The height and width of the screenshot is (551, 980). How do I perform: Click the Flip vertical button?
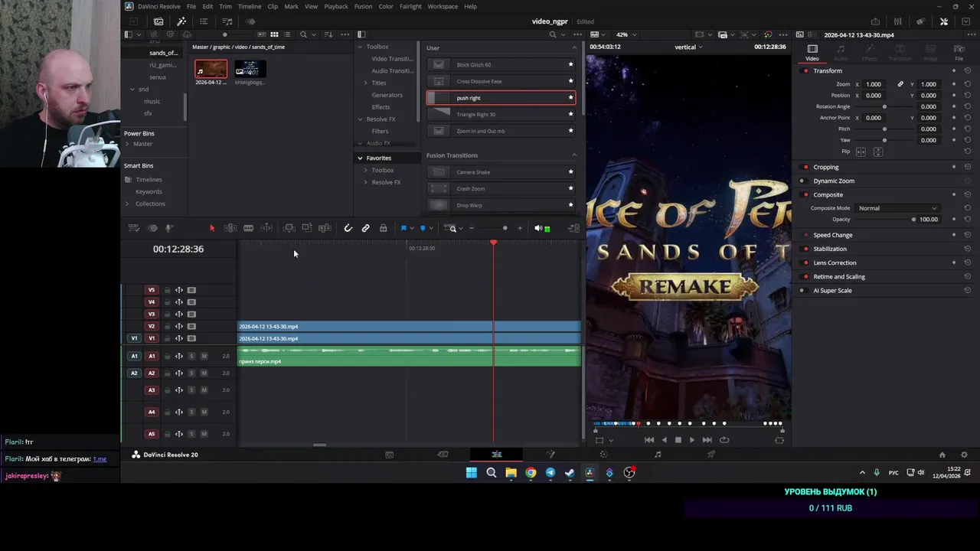(x=878, y=152)
